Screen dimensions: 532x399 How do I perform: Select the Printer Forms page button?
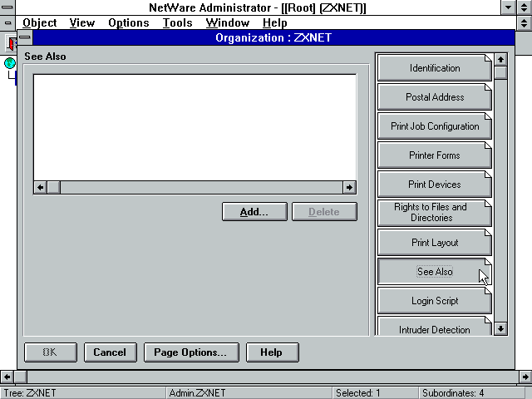434,155
